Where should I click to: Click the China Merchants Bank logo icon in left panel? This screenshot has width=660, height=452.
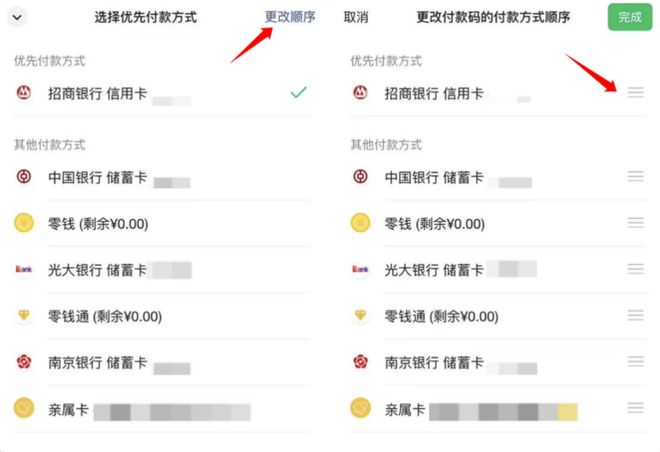click(x=24, y=92)
